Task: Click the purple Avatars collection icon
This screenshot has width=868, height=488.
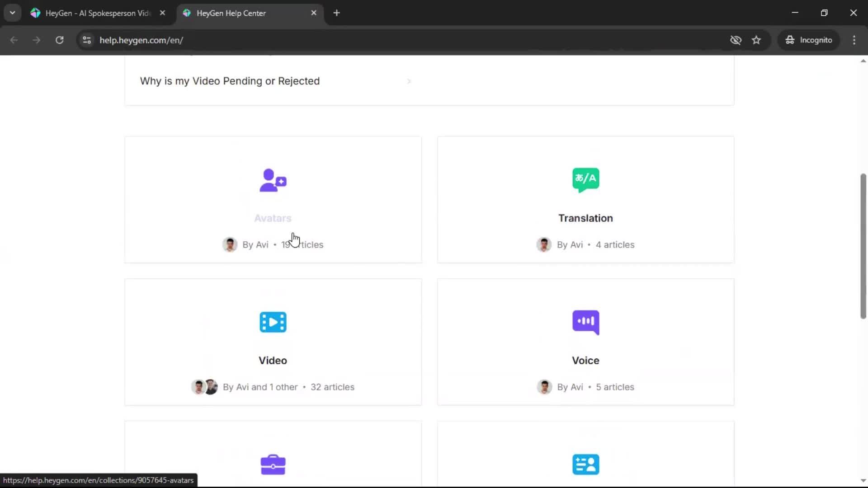Action: click(x=273, y=180)
